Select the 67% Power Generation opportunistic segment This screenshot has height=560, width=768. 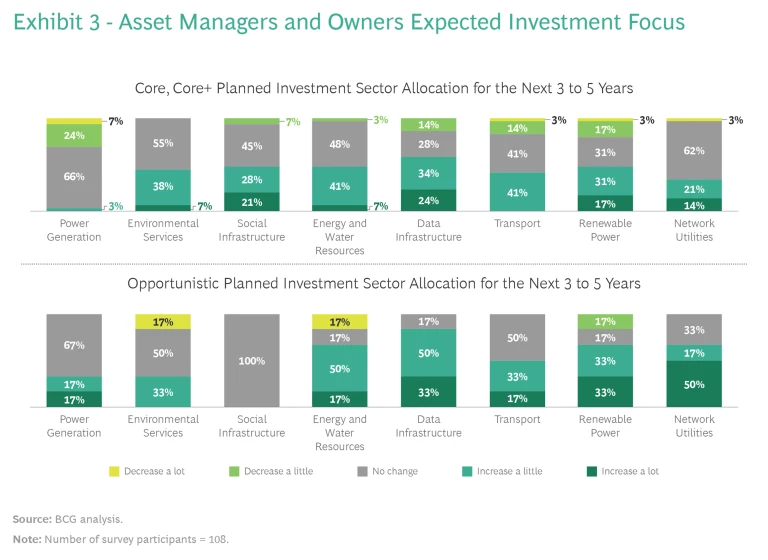click(74, 345)
